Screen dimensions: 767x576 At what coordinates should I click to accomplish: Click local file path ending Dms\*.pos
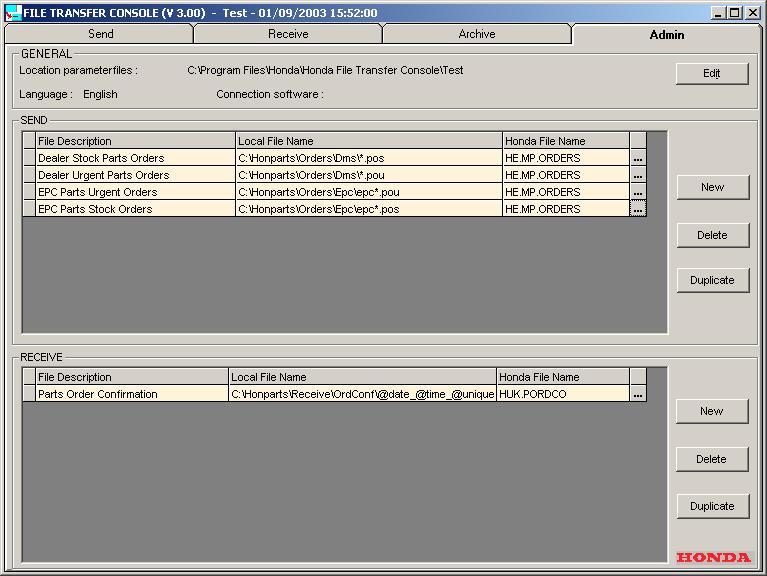tap(369, 158)
